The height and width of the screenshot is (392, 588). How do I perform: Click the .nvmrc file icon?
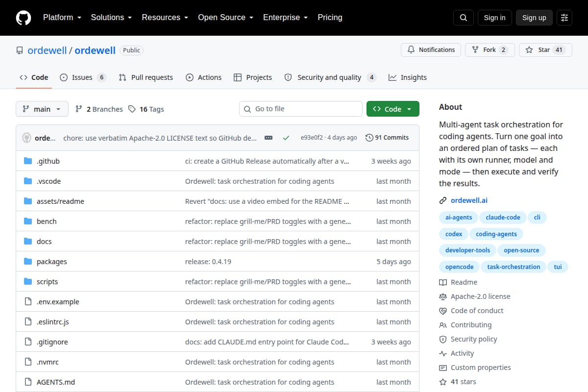pyautogui.click(x=28, y=362)
